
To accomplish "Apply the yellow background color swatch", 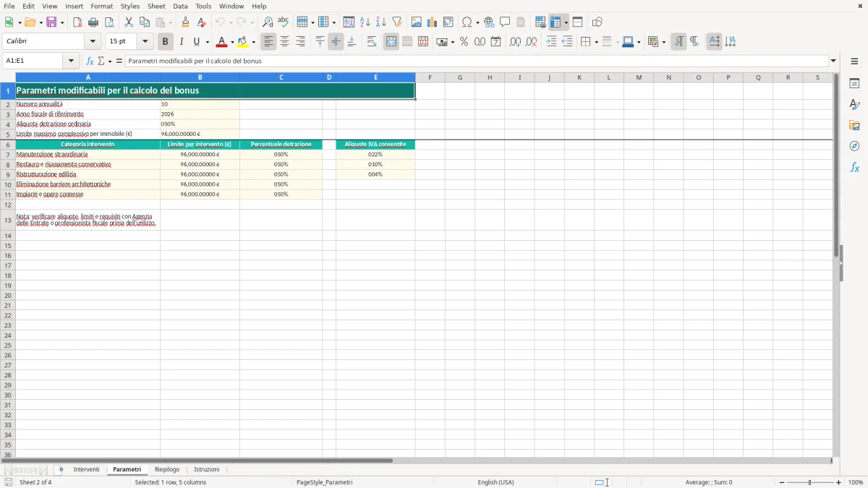I will [243, 42].
